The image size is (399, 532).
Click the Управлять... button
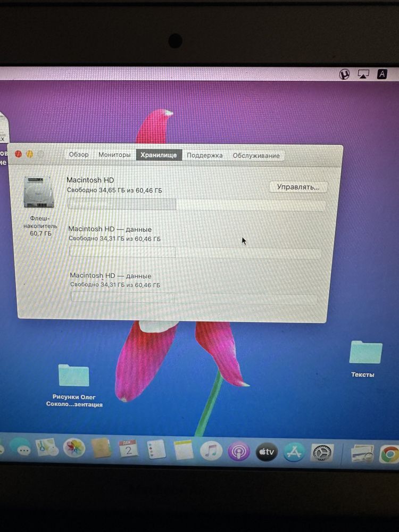(x=298, y=187)
